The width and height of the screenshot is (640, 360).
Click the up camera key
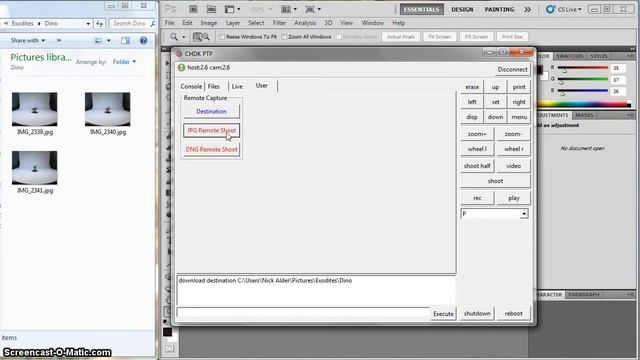[495, 87]
